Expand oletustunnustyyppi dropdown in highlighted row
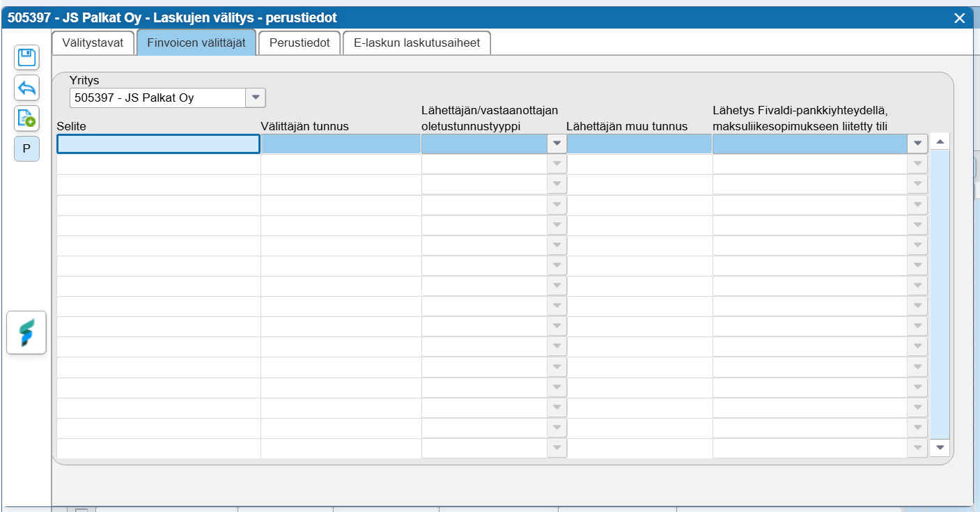The image size is (980, 512). pos(557,143)
